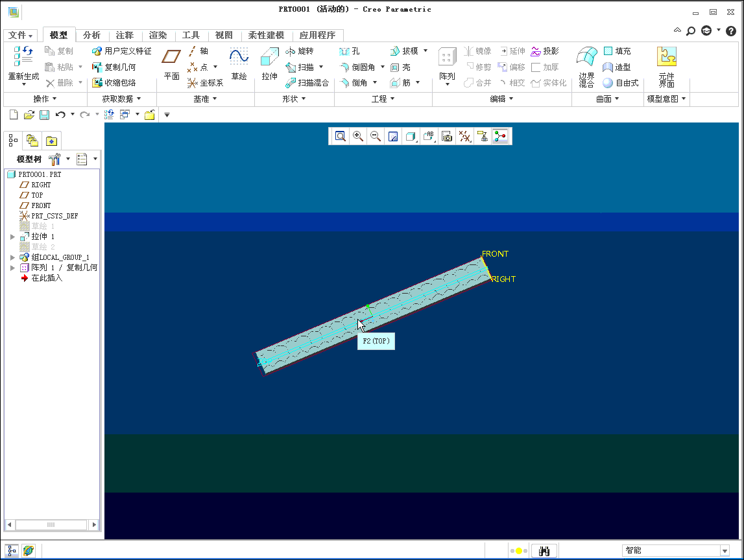Click the Undo icon
Image resolution: width=744 pixels, height=560 pixels.
60,115
